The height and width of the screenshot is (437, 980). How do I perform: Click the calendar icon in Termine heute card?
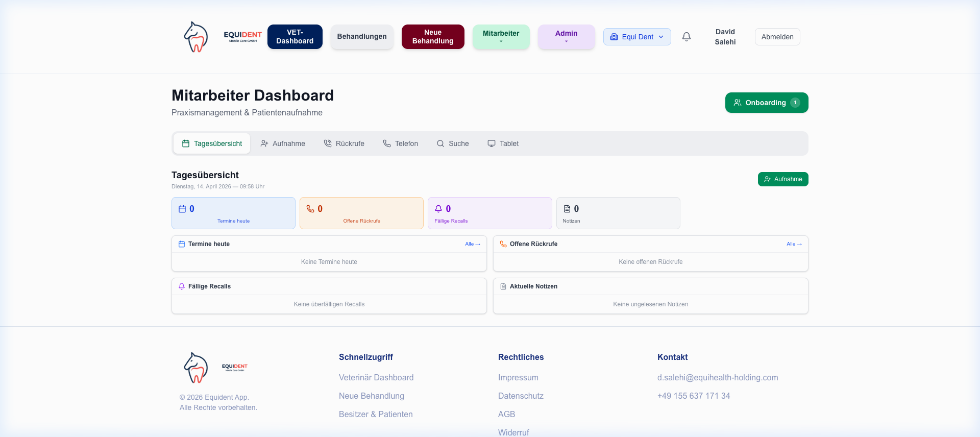click(x=182, y=209)
